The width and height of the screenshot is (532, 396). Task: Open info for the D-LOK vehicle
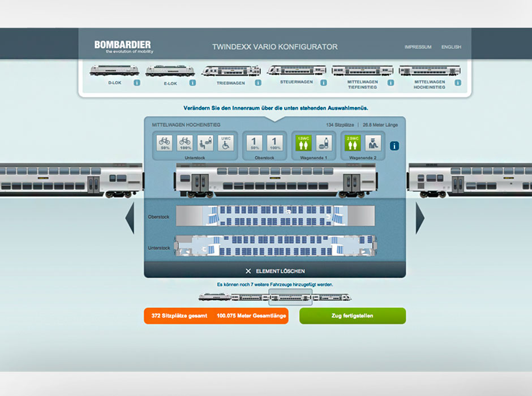coord(137,83)
